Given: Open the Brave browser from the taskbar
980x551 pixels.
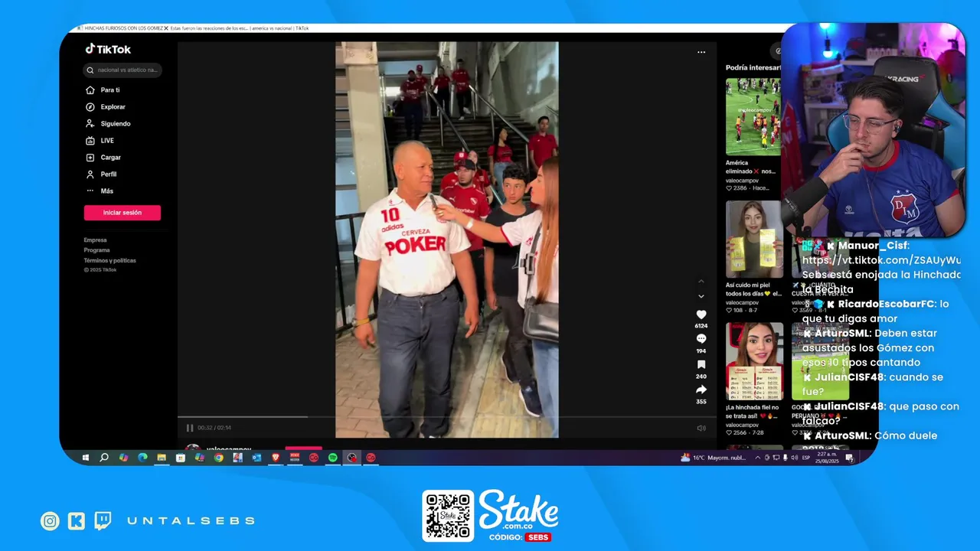Looking at the screenshot, I should (x=276, y=458).
